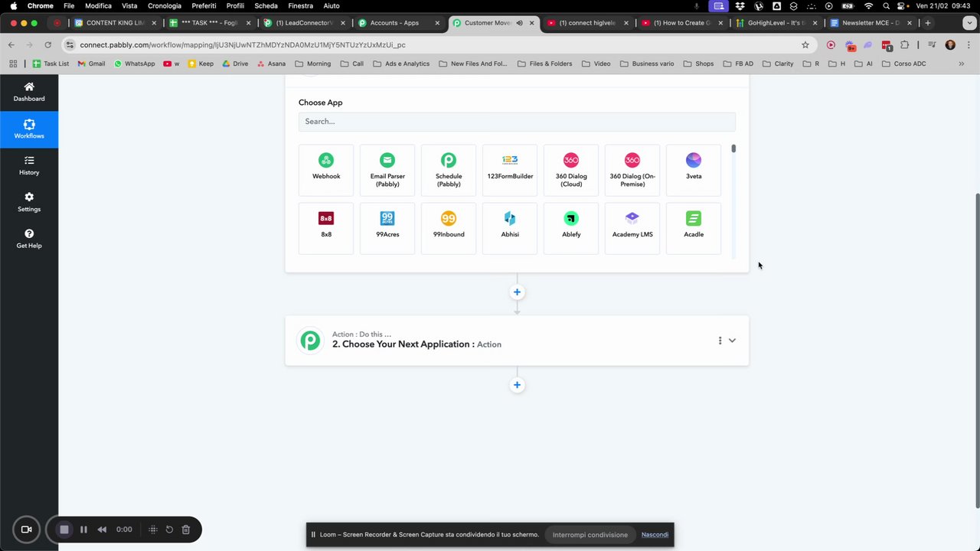Open the Cronologia menu

point(165,5)
